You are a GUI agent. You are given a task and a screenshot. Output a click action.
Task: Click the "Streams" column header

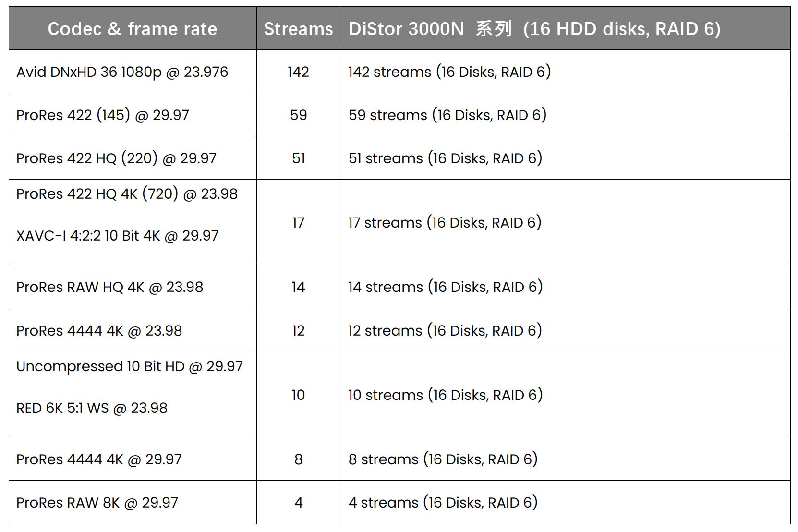point(298,29)
